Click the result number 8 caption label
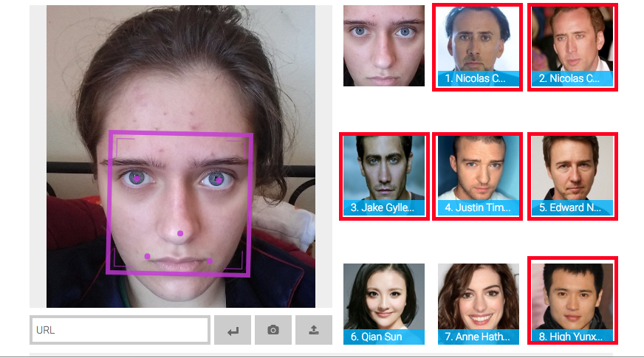Viewport: 644px width, 358px height. pos(572,337)
